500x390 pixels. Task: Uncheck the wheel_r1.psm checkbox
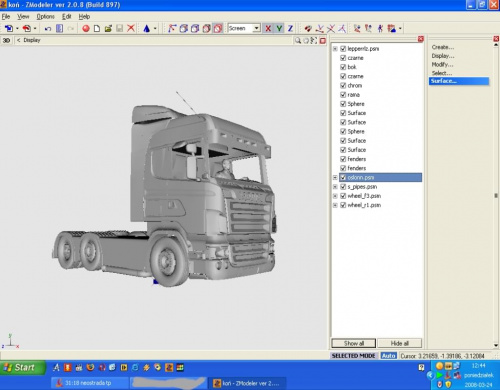tap(343, 205)
